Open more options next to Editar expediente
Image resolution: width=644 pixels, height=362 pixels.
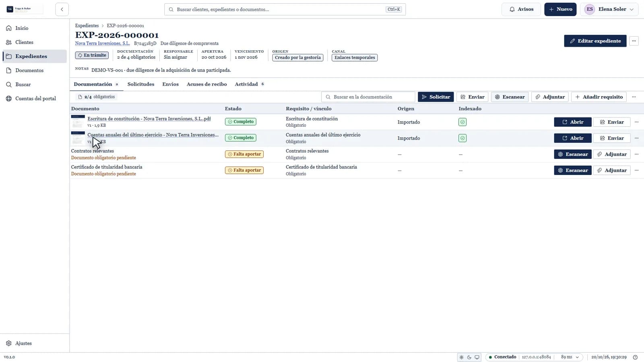click(634, 41)
